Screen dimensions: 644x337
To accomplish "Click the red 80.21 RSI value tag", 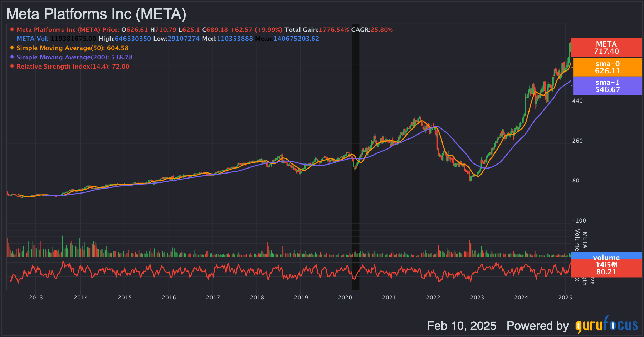I will point(606,268).
